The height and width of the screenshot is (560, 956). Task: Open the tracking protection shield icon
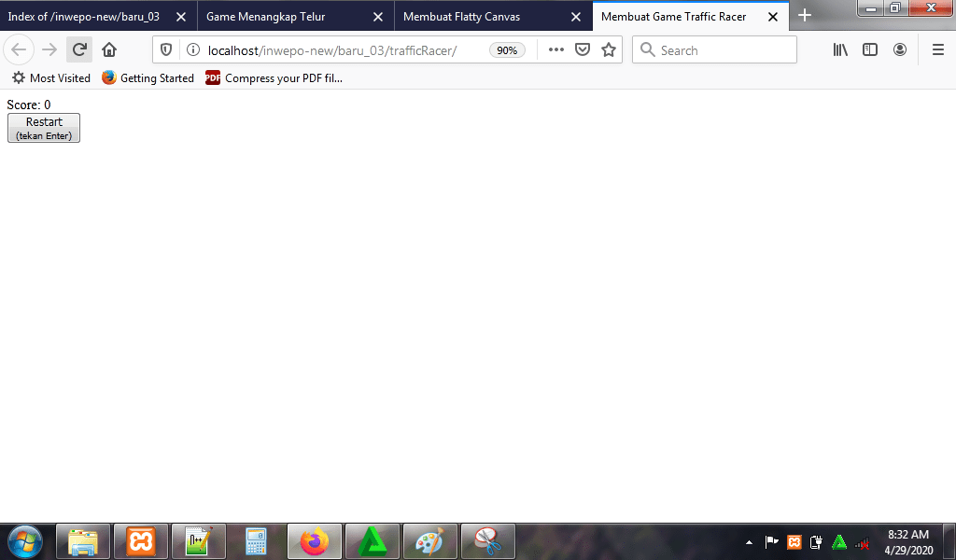(166, 50)
